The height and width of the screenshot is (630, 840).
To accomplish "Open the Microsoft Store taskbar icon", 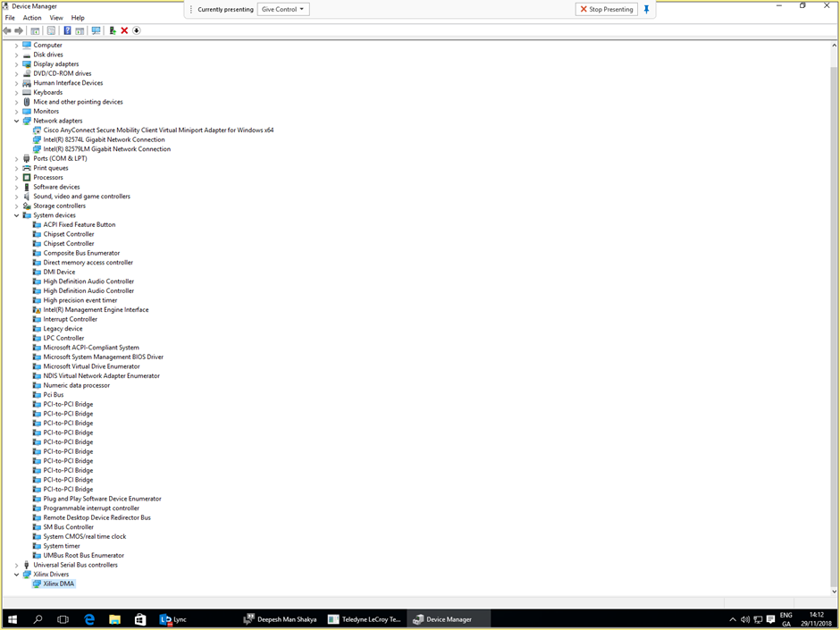I will coord(140,619).
